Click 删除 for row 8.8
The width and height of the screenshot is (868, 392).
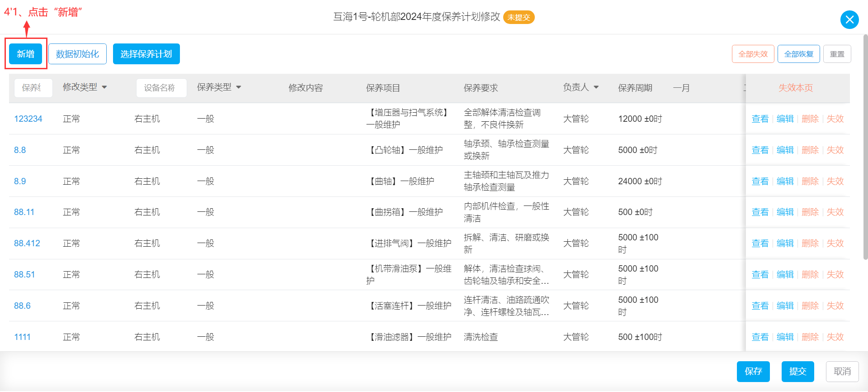[810, 150]
